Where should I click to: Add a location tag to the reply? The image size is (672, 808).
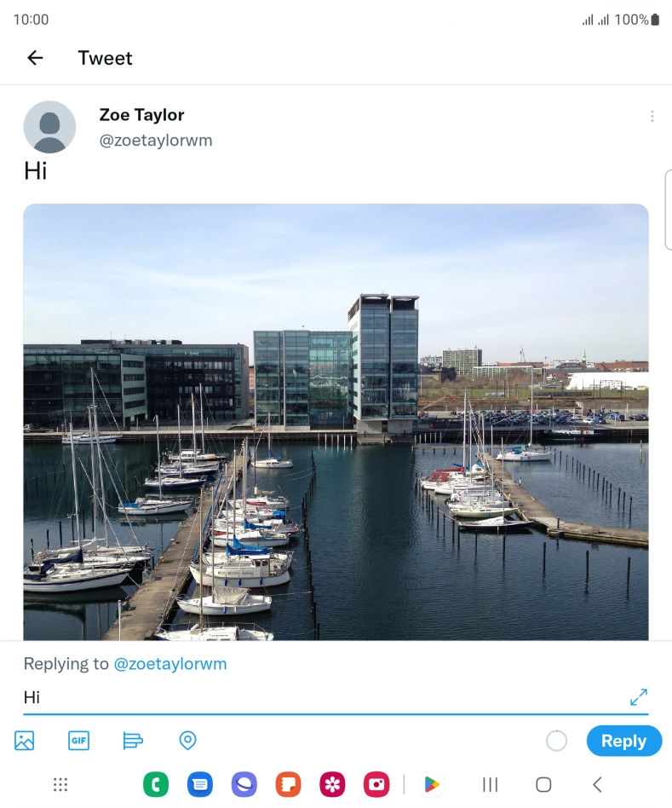(x=188, y=741)
